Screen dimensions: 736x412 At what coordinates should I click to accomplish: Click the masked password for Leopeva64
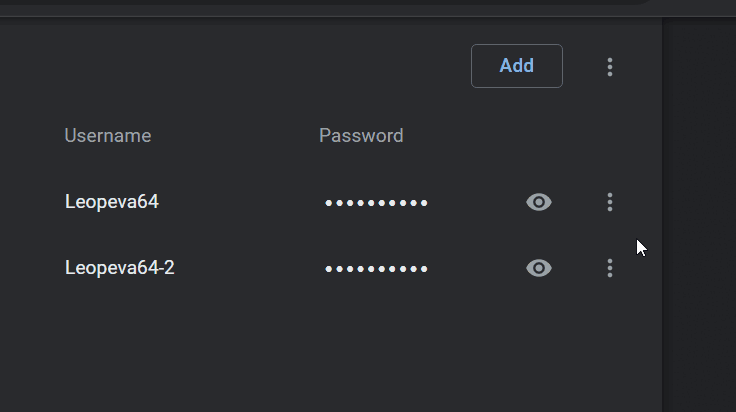(x=376, y=203)
